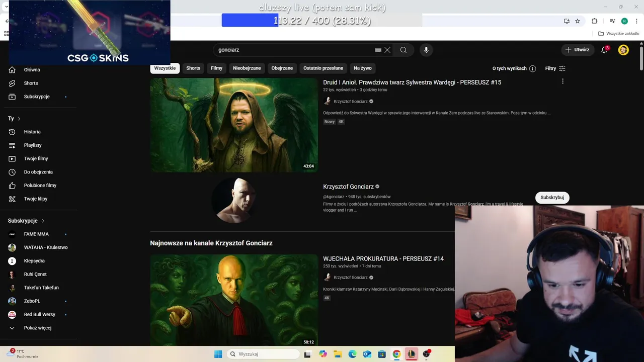This screenshot has height=362, width=644.
Task: Open WJECHAŁA PROKURATURA PERSEUSZ #14 title
Action: click(383, 259)
